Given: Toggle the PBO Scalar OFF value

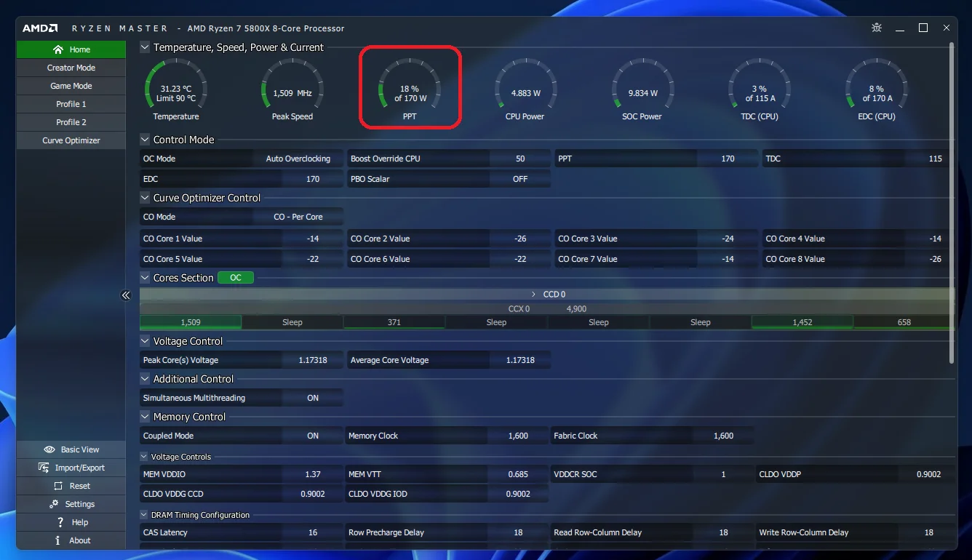Looking at the screenshot, I should (x=520, y=179).
